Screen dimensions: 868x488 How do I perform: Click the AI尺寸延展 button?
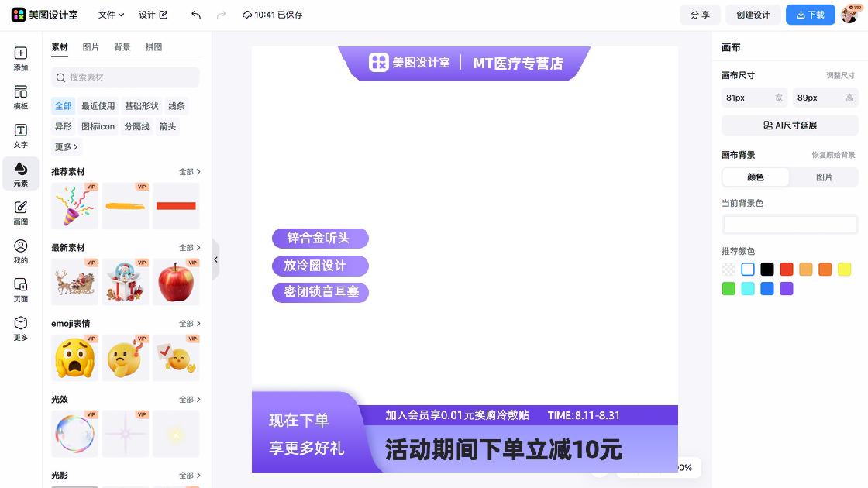tap(790, 125)
